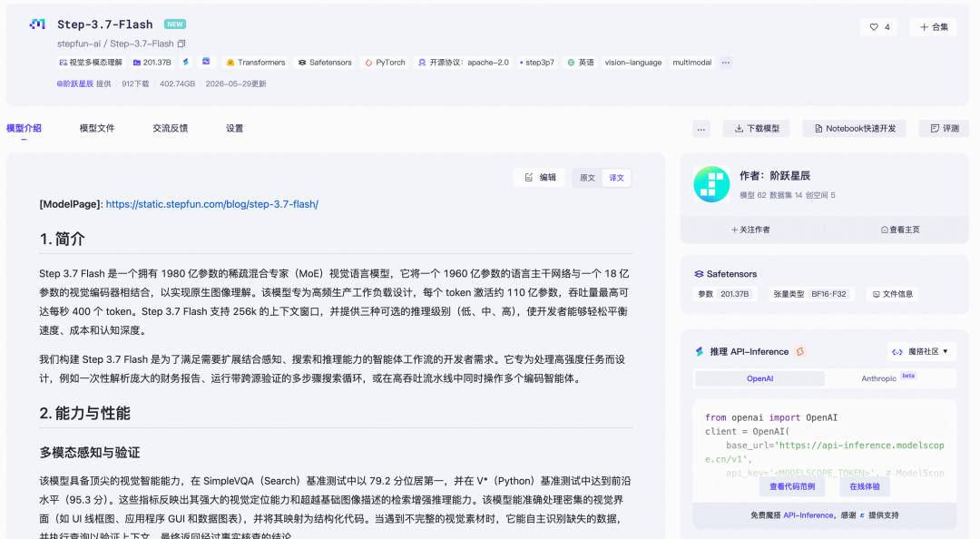This screenshot has width=980, height=539.
Task: Open 文件信息 file info
Action: click(893, 294)
